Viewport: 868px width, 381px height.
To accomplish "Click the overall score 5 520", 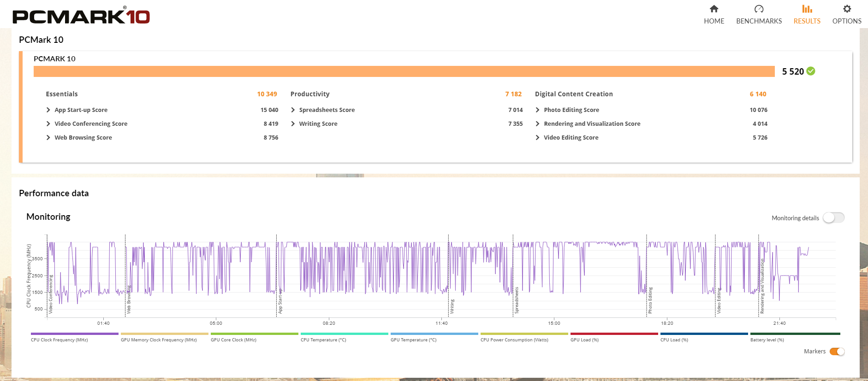I will coord(793,71).
